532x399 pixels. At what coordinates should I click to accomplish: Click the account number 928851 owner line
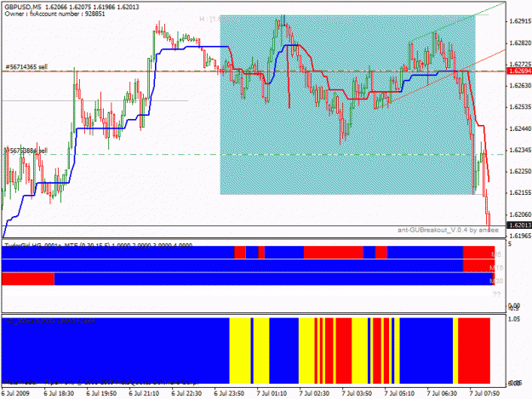click(54, 14)
